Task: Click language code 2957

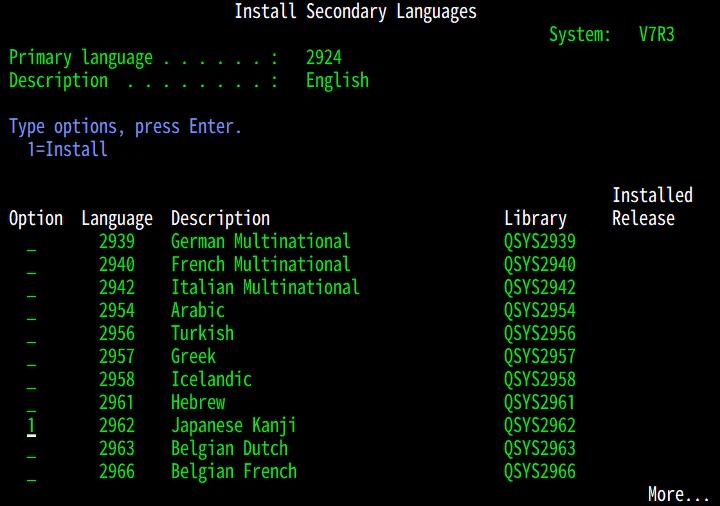Action: 117,356
